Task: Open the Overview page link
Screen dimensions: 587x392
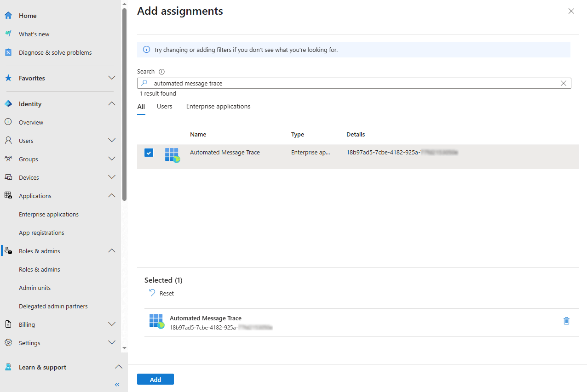Action: click(x=31, y=122)
